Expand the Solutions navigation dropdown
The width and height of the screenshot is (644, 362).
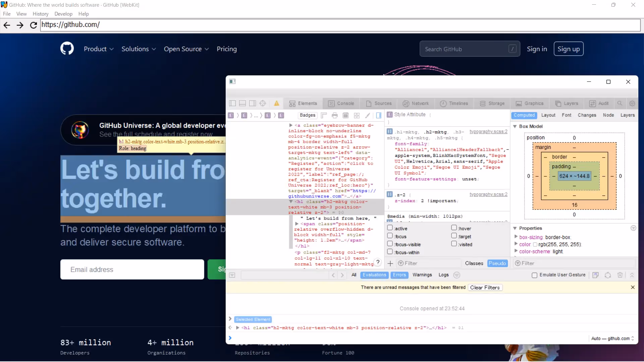(139, 49)
